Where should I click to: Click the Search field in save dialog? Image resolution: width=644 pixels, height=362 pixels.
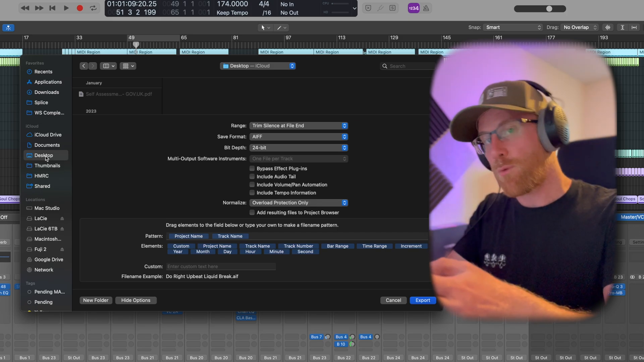(x=408, y=66)
